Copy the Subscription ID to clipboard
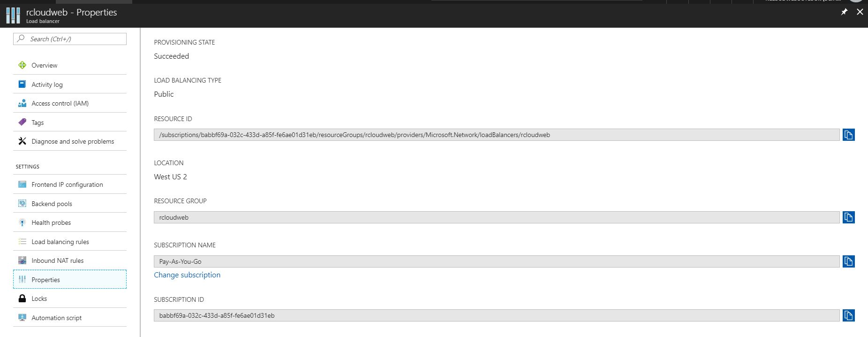868x337 pixels. 848,315
